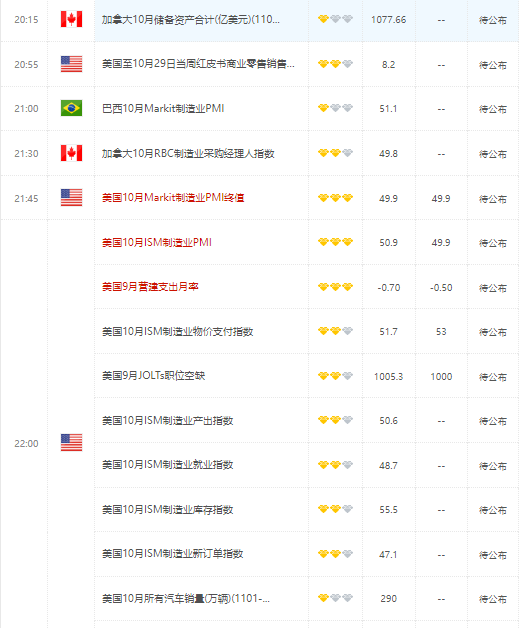Select the 21:30 time cell
The height and width of the screenshot is (628, 519).
click(x=26, y=153)
